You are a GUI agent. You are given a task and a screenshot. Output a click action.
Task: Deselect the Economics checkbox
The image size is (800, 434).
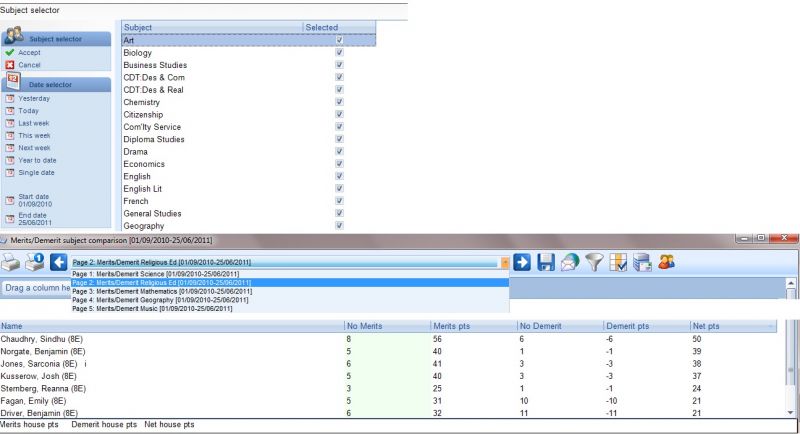click(339, 164)
